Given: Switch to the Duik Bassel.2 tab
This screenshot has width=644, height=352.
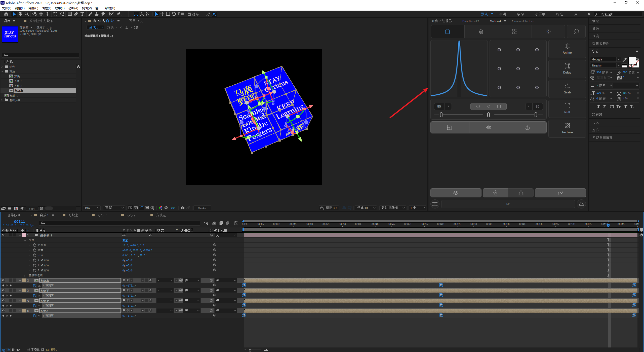Looking at the screenshot, I should [470, 21].
